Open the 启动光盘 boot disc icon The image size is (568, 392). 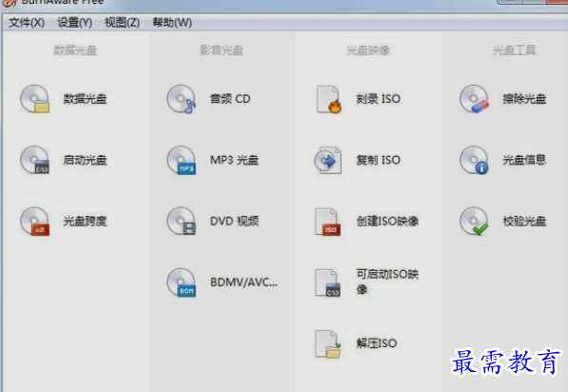click(x=35, y=160)
